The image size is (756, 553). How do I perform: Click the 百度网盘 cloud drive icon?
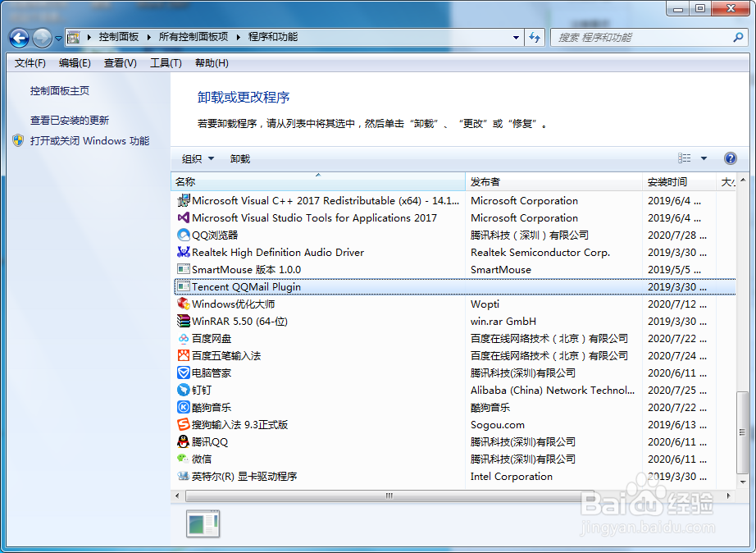click(184, 338)
